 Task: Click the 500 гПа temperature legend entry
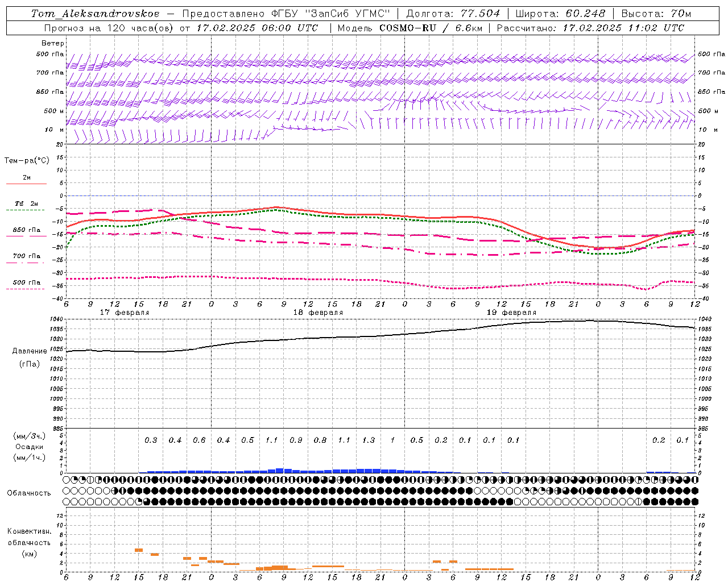[27, 282]
